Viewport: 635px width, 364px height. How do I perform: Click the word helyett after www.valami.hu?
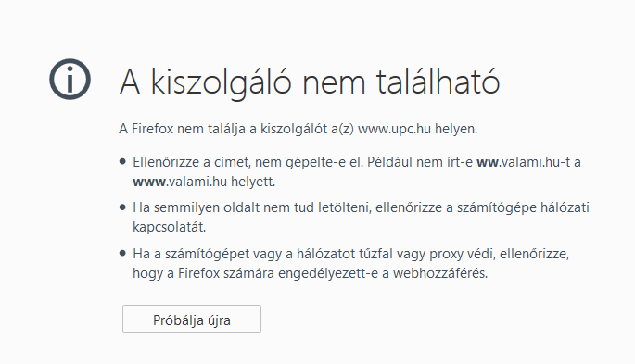253,182
